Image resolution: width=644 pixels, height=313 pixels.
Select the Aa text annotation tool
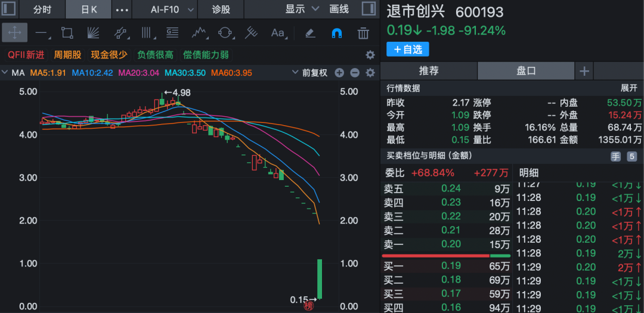[x=278, y=33]
